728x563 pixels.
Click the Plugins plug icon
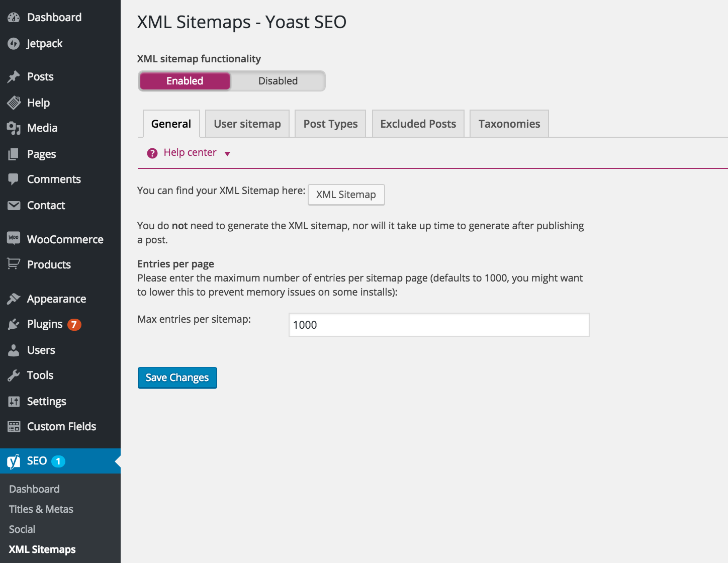tap(14, 324)
